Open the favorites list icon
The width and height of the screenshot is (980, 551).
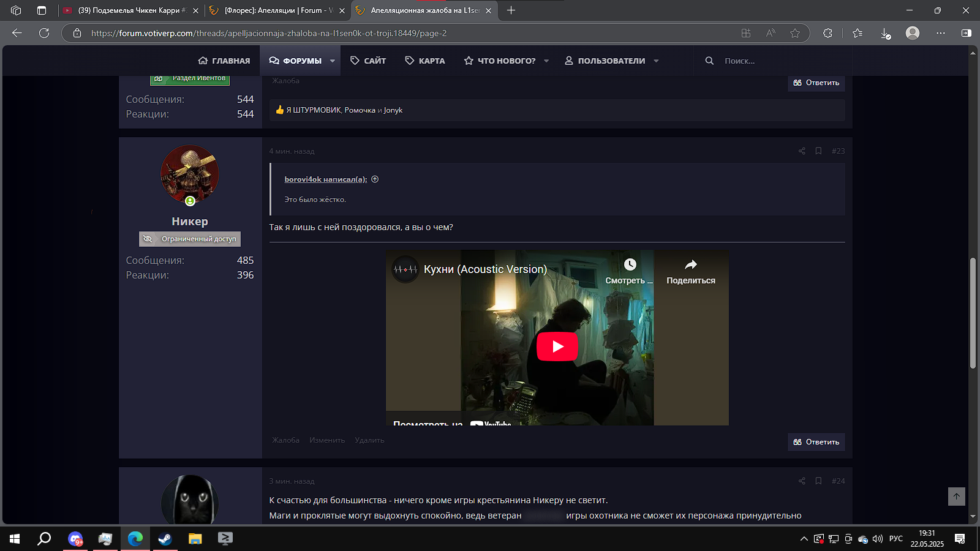(x=858, y=33)
